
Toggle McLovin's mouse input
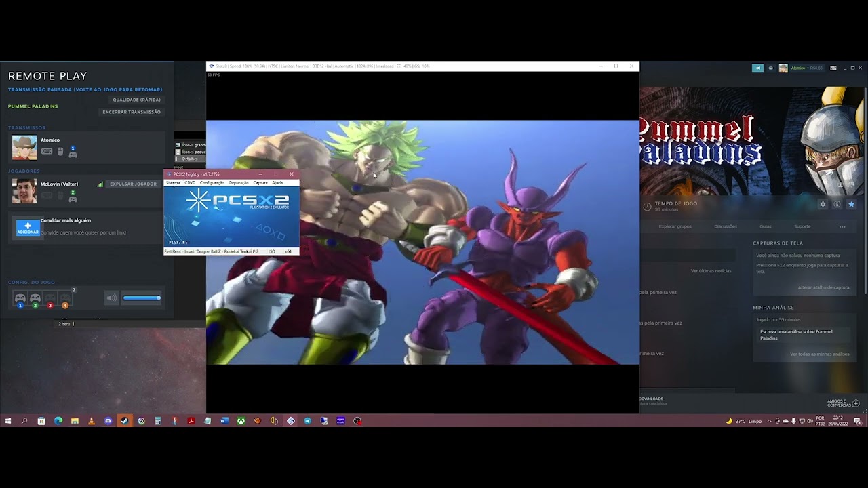coord(60,197)
